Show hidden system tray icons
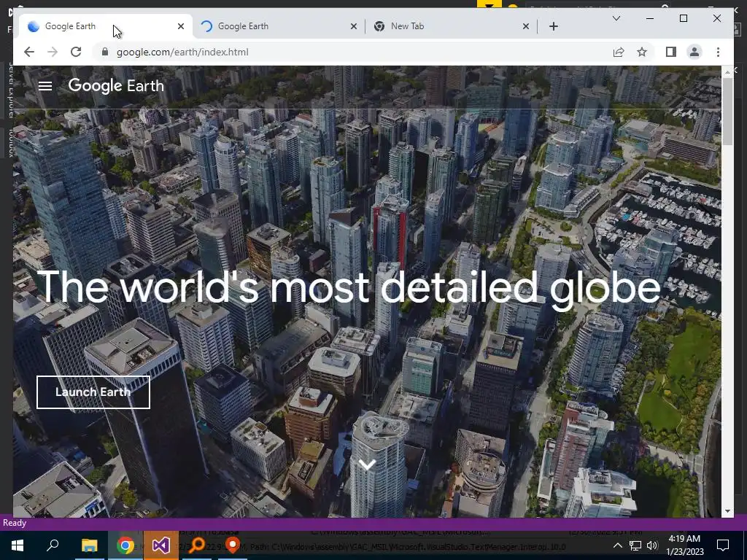 617,545
